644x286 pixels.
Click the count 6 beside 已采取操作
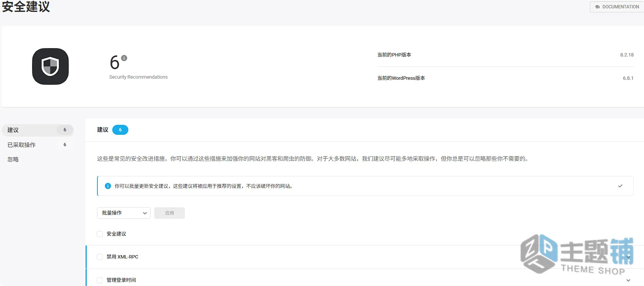click(65, 145)
